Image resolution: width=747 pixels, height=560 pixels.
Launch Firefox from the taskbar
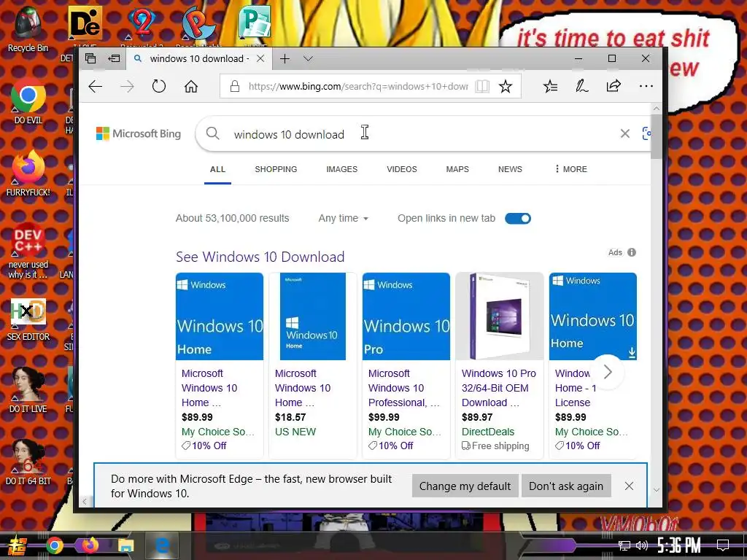(x=90, y=545)
